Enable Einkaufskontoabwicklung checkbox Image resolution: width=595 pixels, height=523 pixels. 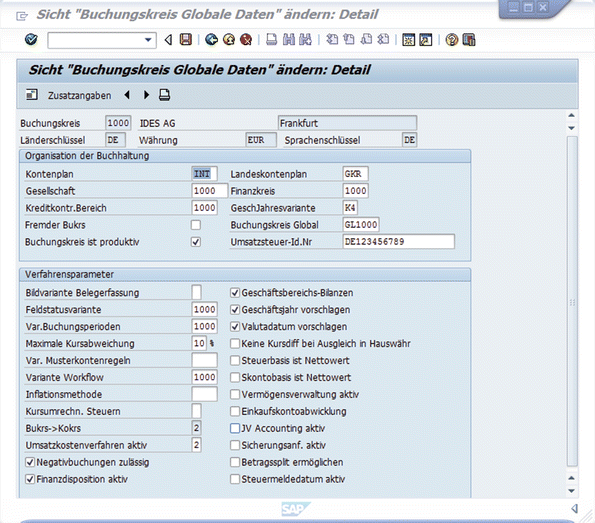click(235, 411)
